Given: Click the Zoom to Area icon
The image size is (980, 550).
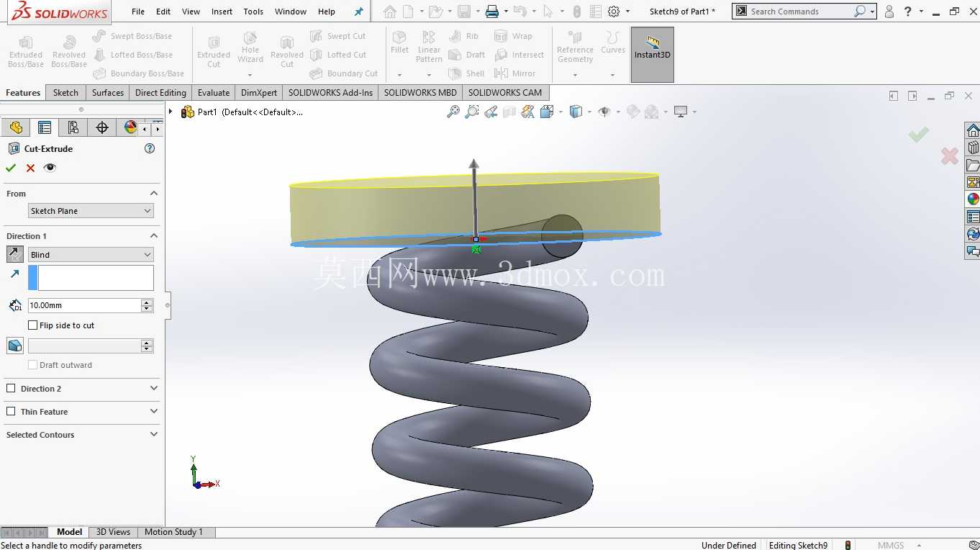Looking at the screenshot, I should [472, 112].
